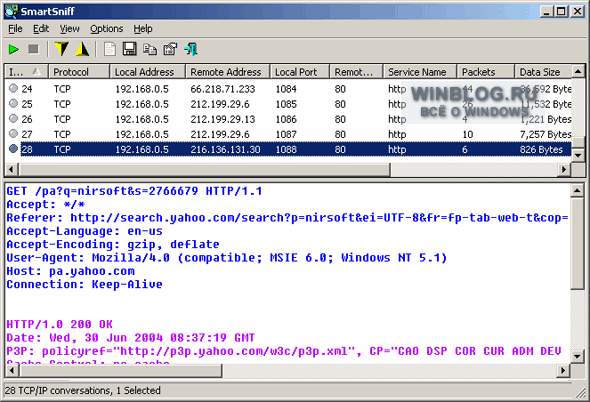Click the P3P policyref header line
The image size is (590, 402).
coord(283,351)
